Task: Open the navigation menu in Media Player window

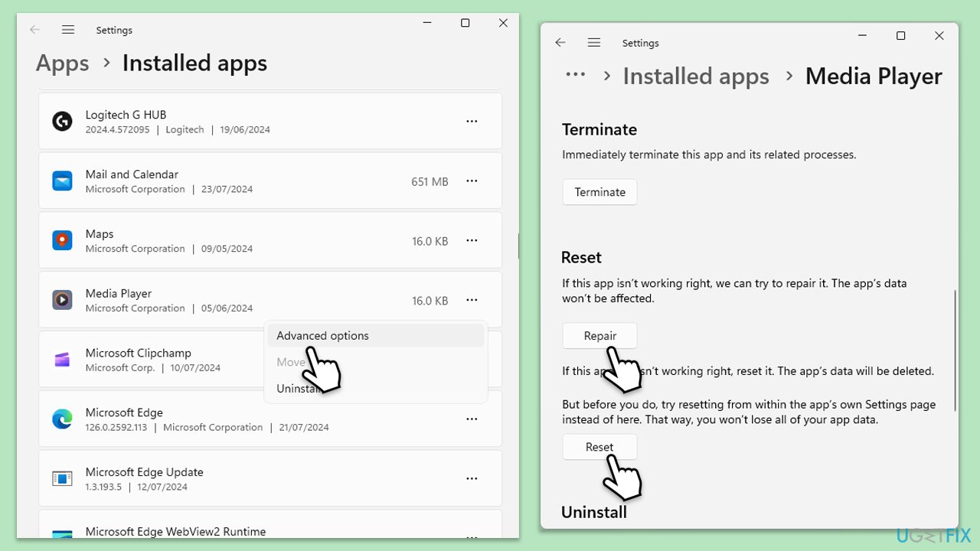Action: [594, 43]
